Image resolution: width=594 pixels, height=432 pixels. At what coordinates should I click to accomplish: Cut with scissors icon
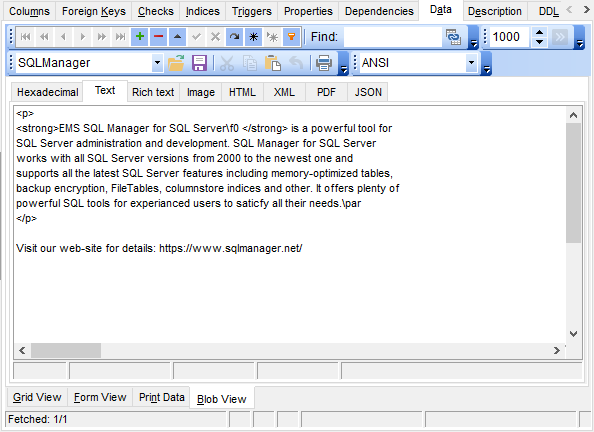click(x=227, y=63)
